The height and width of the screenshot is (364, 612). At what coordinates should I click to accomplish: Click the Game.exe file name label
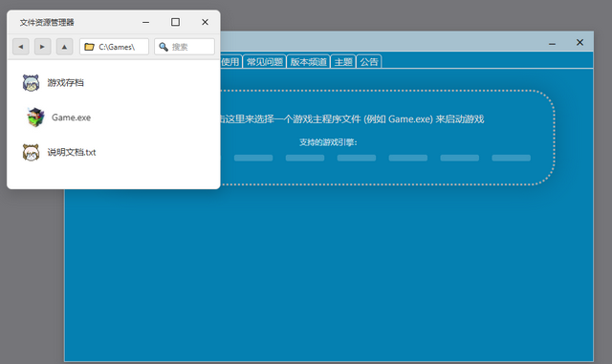pos(71,118)
